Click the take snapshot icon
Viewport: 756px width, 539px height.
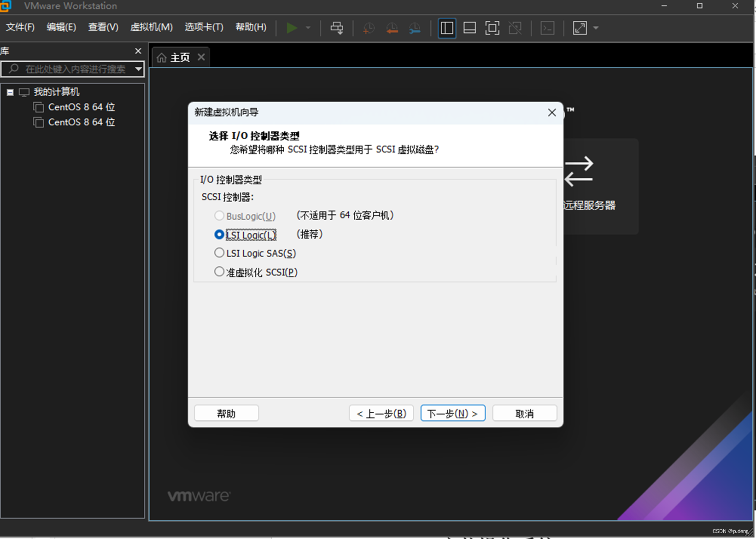tap(369, 28)
